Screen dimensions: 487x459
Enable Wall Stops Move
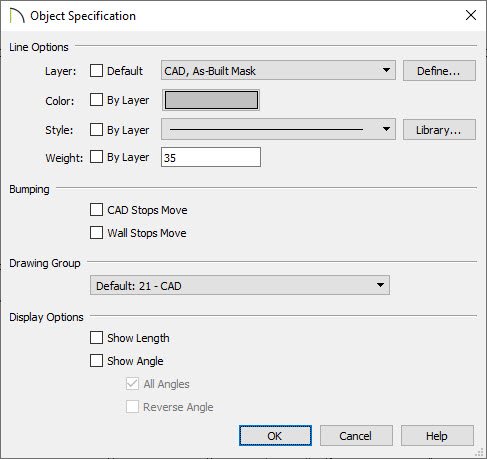coord(96,233)
